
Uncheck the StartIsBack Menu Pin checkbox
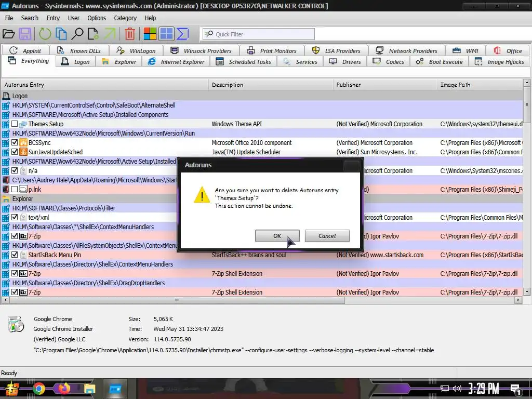15,255
